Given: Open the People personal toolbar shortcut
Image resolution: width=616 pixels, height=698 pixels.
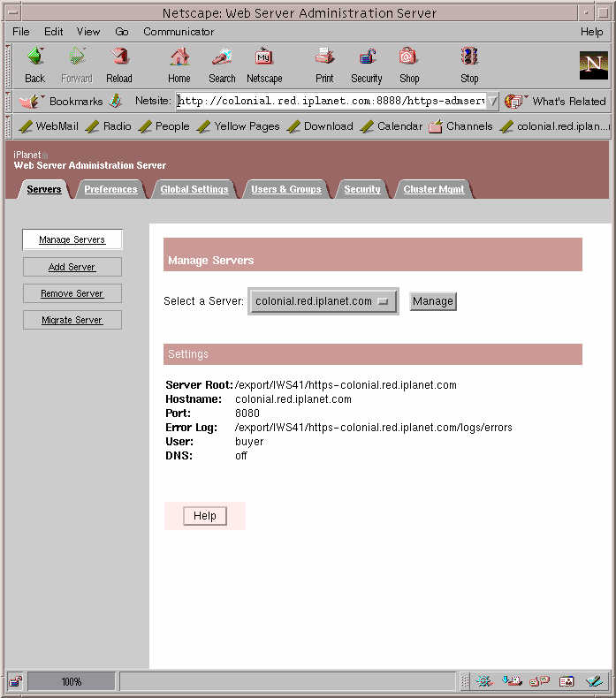Looking at the screenshot, I should point(164,126).
